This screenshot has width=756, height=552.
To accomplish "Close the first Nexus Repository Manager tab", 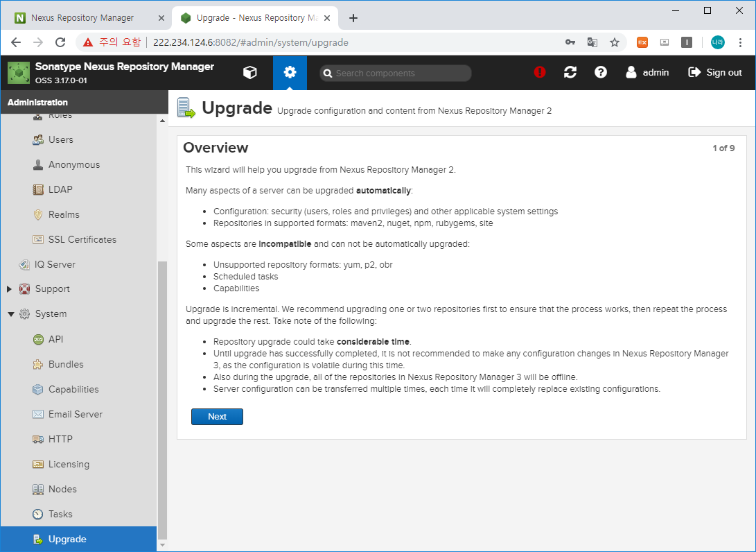I will tap(161, 18).
